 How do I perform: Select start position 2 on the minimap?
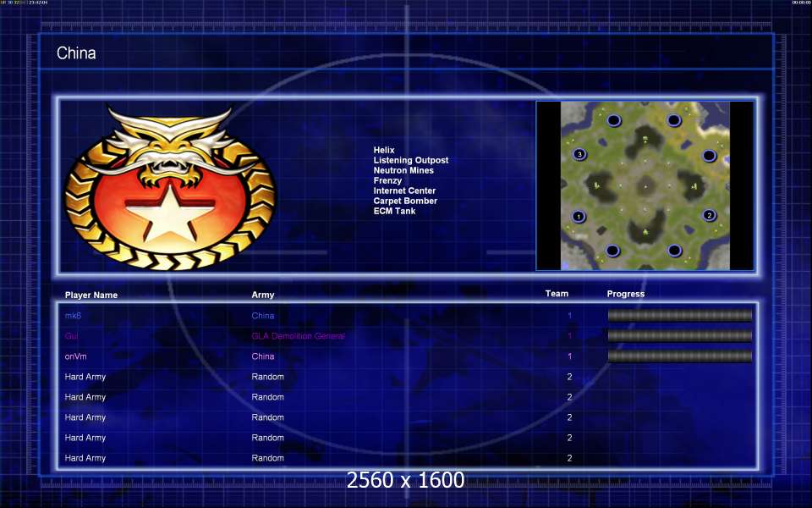pos(709,214)
